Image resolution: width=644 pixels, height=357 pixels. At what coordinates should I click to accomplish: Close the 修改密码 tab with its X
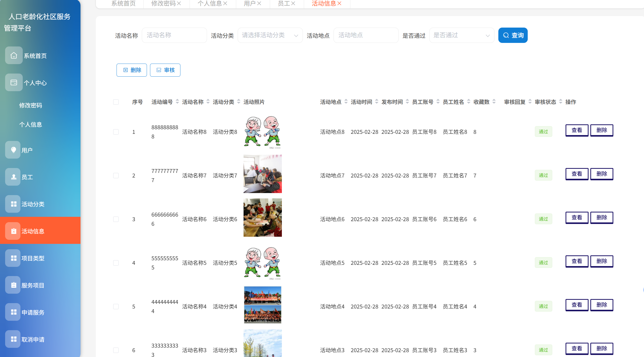(179, 3)
